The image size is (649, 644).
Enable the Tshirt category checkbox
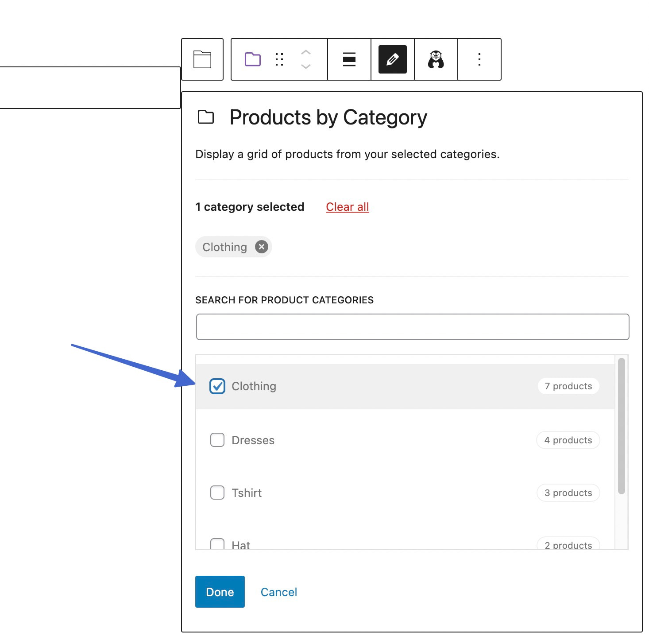click(217, 493)
